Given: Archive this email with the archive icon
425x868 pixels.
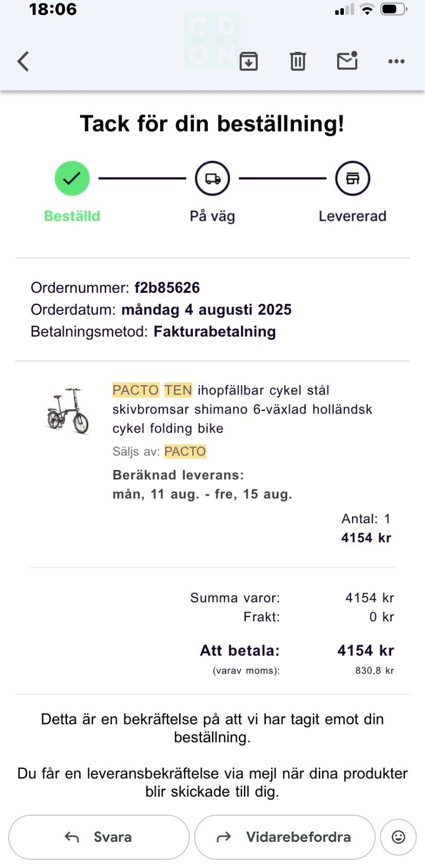Looking at the screenshot, I should pos(248,61).
